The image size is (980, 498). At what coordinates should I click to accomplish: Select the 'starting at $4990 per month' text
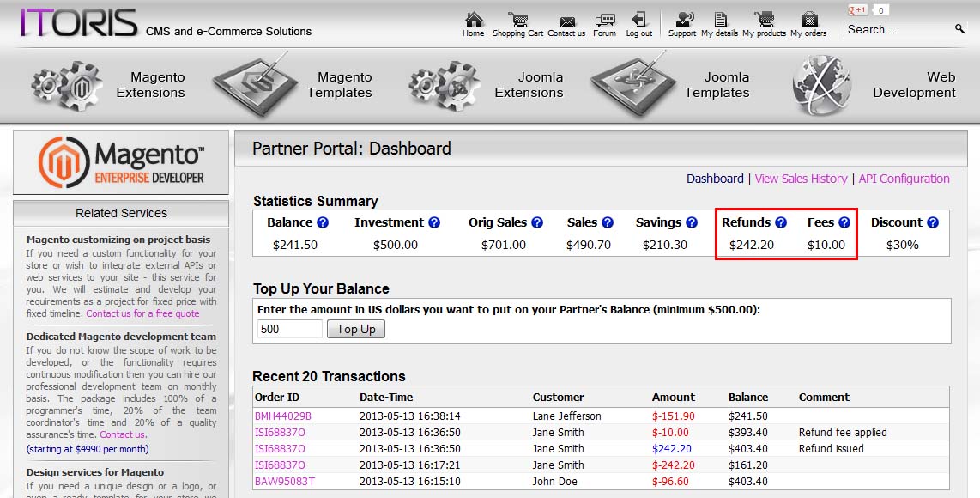point(88,449)
